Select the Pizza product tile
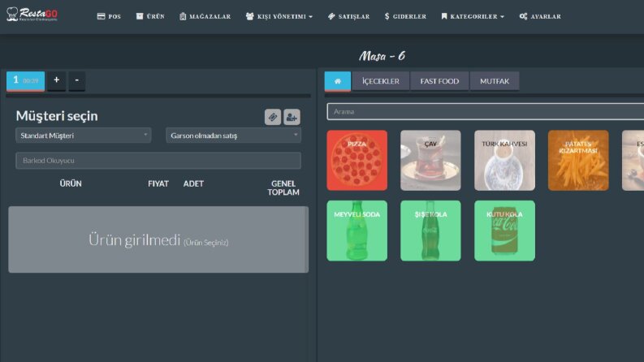 point(357,161)
